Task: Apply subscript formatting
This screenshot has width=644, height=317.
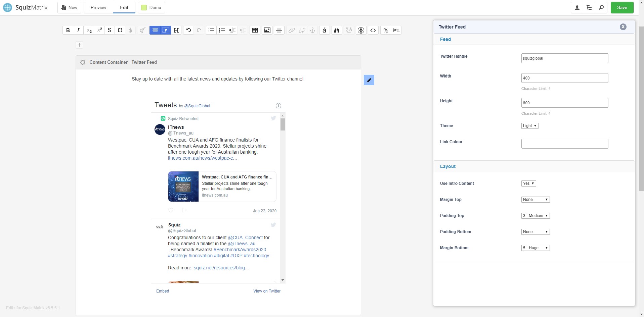Action: 89,30
